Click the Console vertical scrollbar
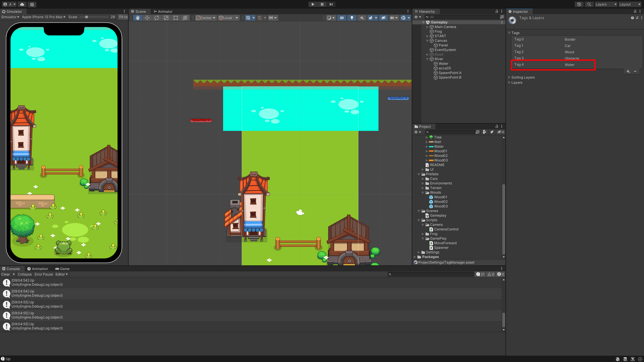The image size is (644, 362). tap(504, 320)
